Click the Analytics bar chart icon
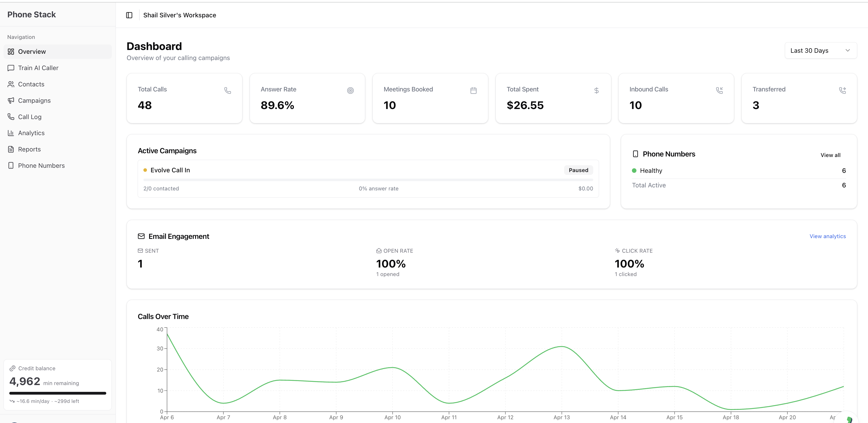 click(11, 133)
